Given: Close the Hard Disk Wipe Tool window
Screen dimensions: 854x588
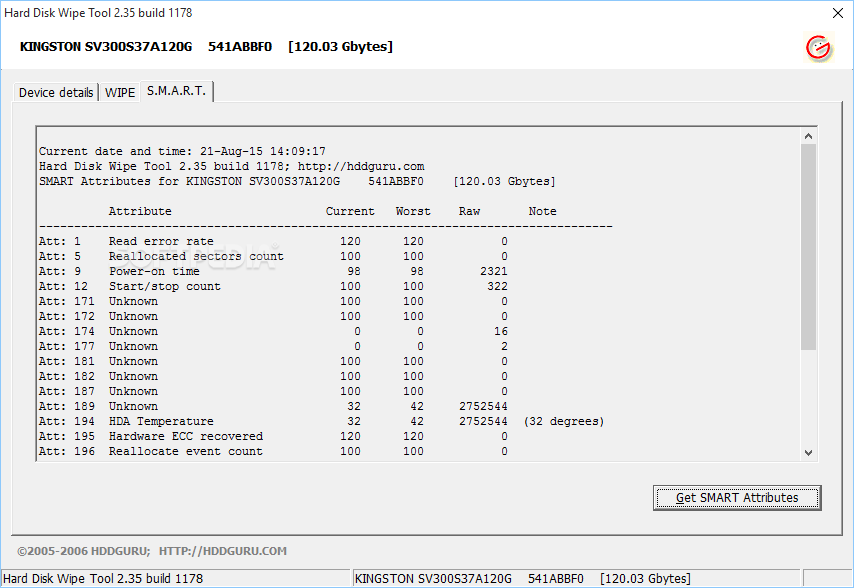Looking at the screenshot, I should (x=838, y=13).
